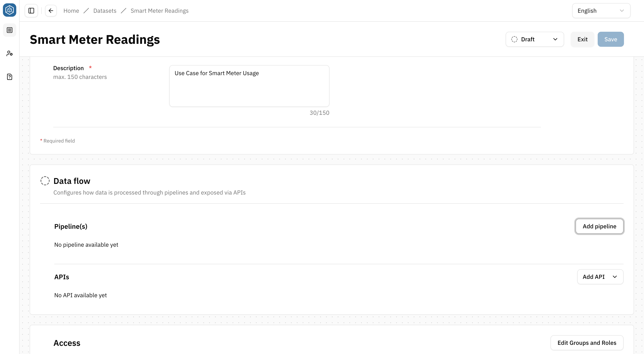Open the datasets list sidebar icon
644x354 pixels.
(x=10, y=30)
